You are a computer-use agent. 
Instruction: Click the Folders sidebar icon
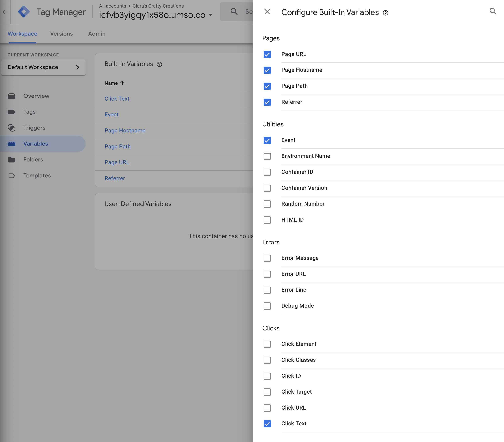[11, 160]
